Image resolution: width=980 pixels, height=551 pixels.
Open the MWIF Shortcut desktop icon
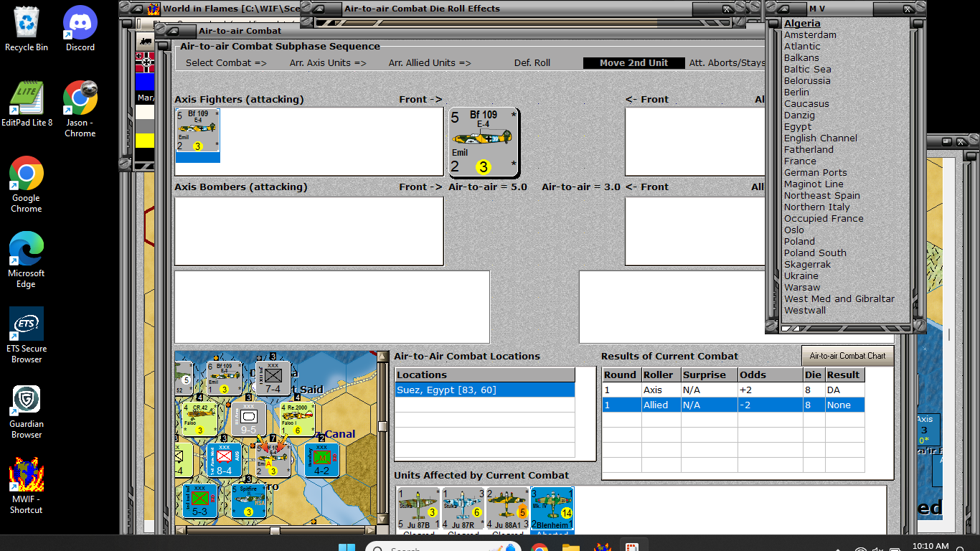coord(27,486)
